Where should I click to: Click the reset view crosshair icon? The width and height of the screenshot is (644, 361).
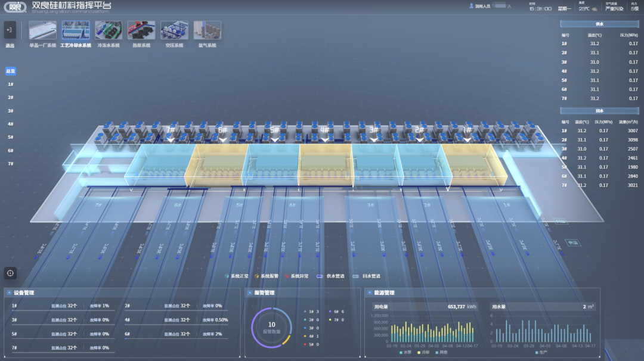10,273
